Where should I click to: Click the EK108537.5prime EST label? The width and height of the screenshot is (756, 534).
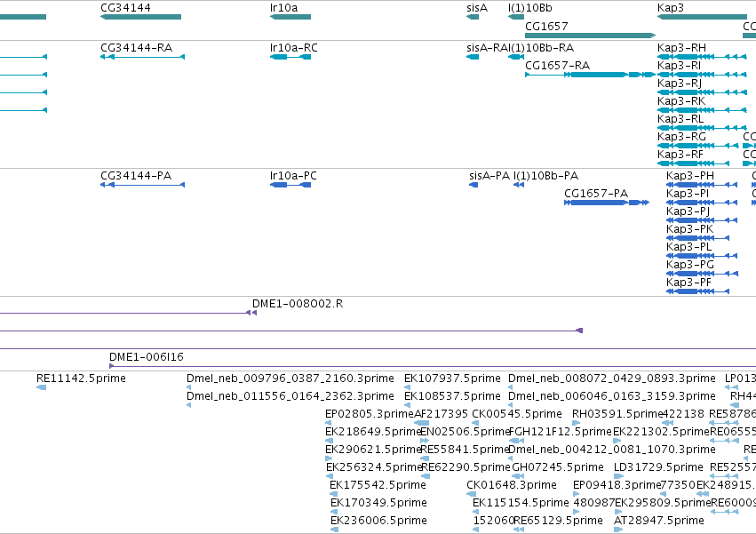[x=452, y=396]
